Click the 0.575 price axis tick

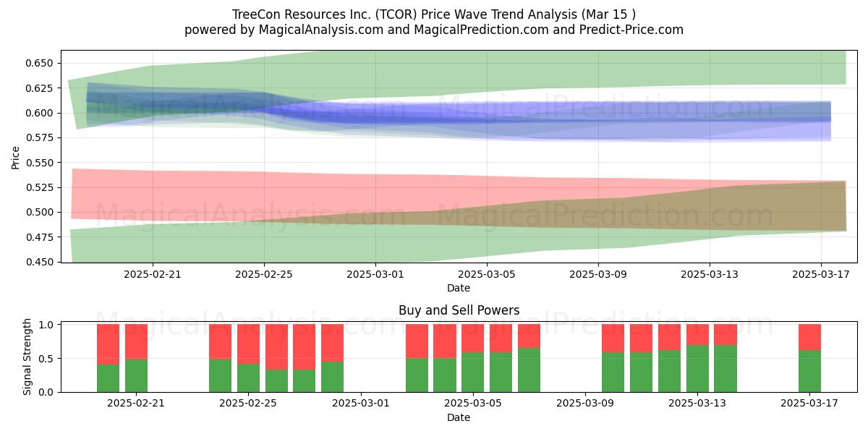(x=41, y=137)
